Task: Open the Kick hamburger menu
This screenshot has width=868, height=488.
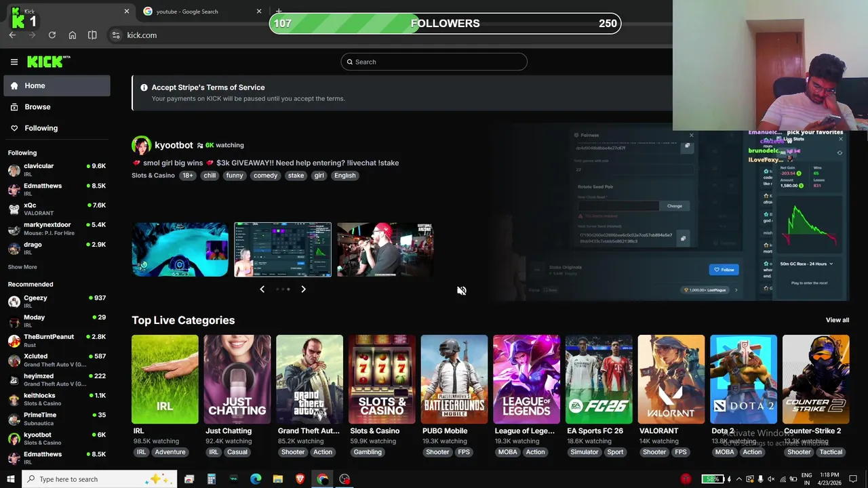Action: (x=14, y=62)
